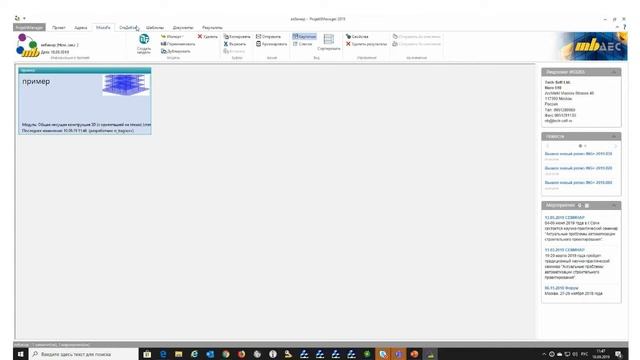Click the greyed Вставить command
The height and width of the screenshot is (360, 640).
tap(234, 51)
